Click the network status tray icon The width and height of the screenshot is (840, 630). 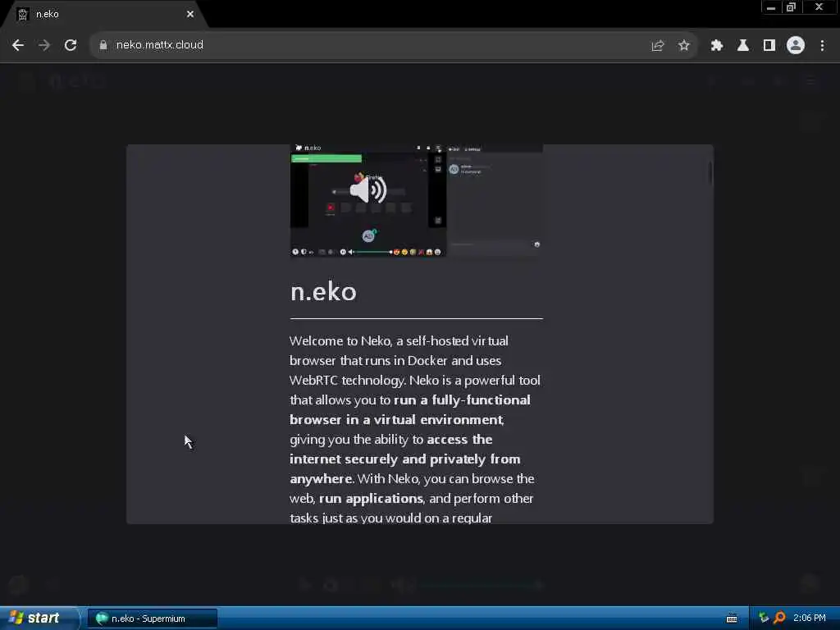tap(764, 619)
